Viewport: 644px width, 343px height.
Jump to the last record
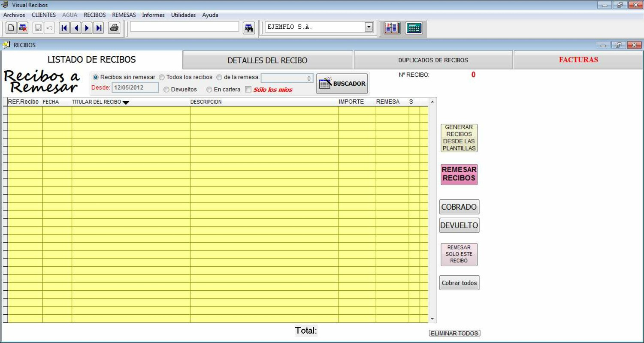(99, 28)
